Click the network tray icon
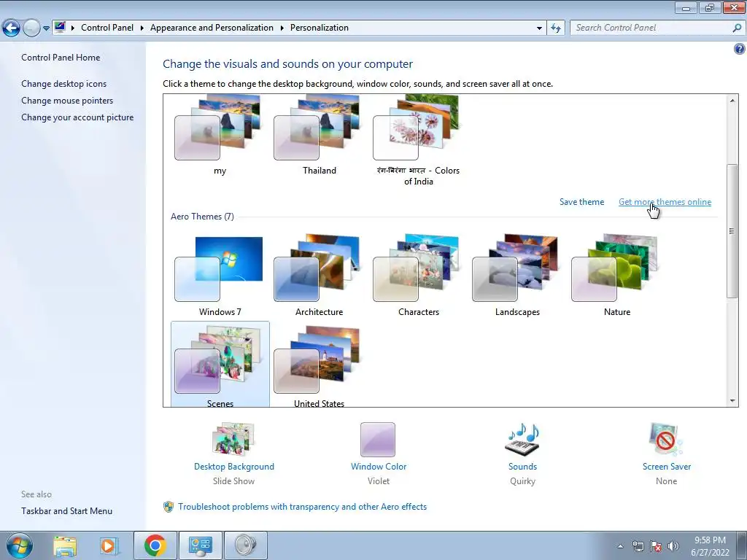Viewport: 747px width, 560px height. [638, 547]
